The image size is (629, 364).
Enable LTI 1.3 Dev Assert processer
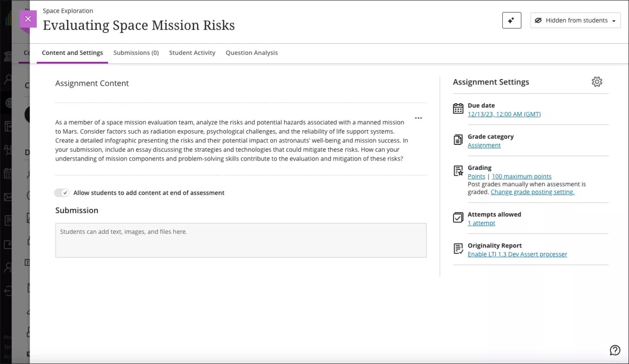[x=517, y=254]
